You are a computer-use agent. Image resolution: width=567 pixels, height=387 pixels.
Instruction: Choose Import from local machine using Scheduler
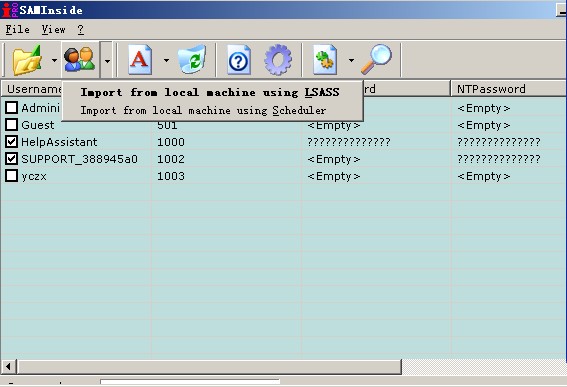(203, 110)
